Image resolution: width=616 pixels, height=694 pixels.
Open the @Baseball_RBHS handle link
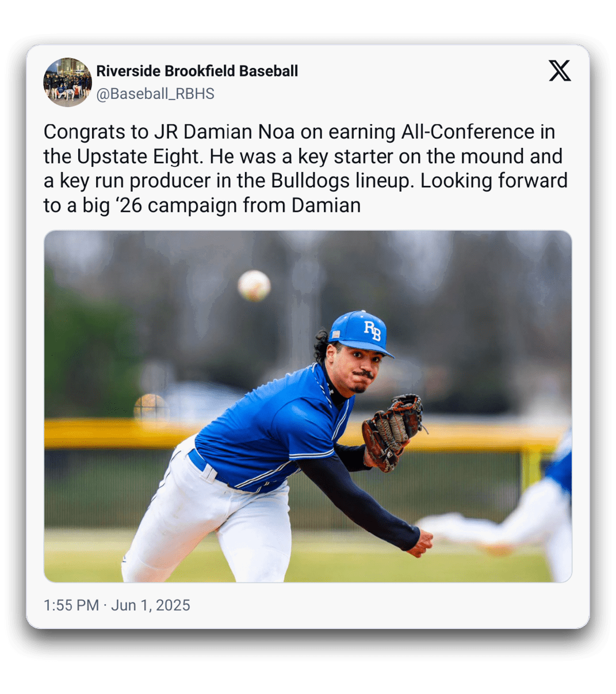pyautogui.click(x=155, y=94)
